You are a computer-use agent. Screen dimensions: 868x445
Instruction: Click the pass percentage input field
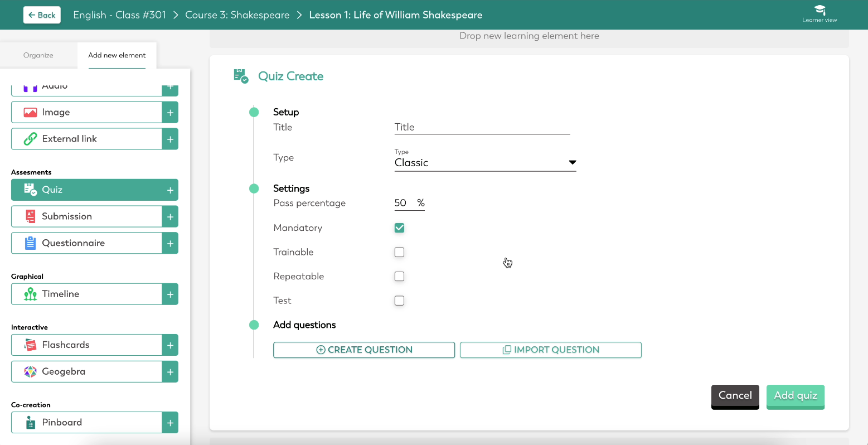click(x=401, y=202)
